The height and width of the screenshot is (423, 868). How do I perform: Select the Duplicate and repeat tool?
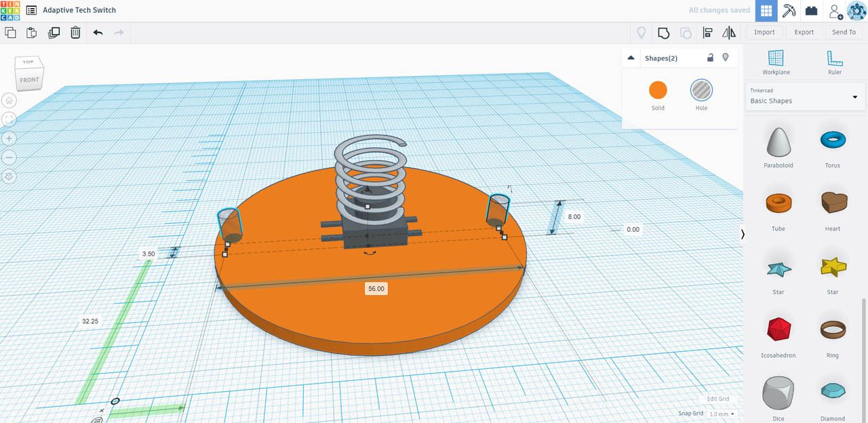tap(54, 32)
